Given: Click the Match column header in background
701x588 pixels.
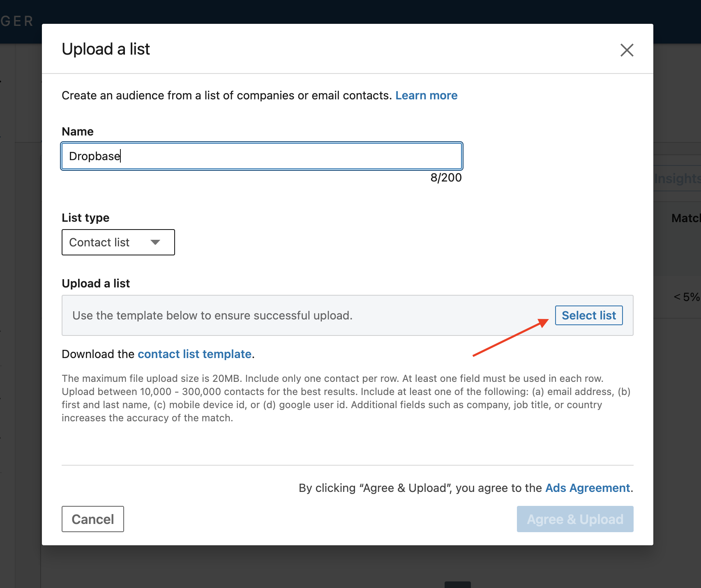Looking at the screenshot, I should click(x=685, y=218).
